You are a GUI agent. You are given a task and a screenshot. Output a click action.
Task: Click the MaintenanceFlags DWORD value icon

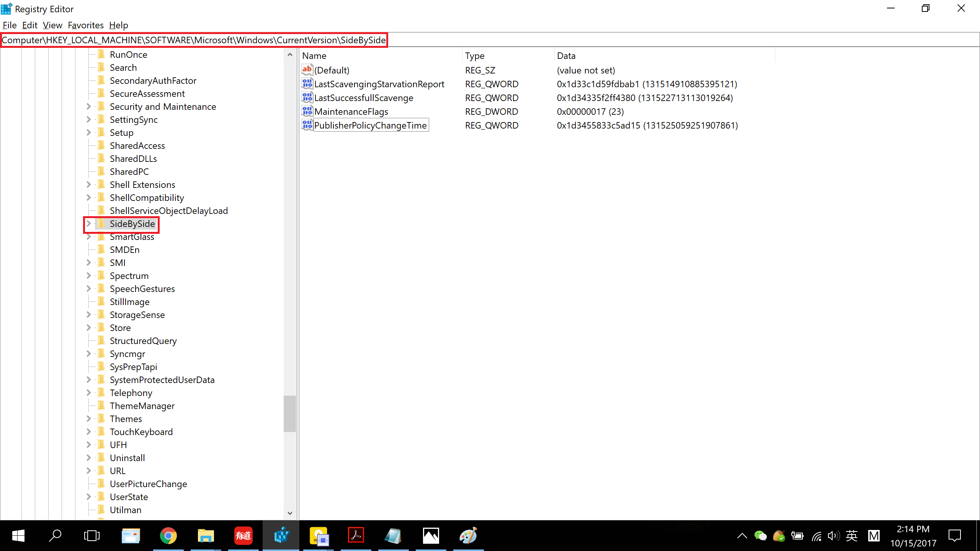coord(307,111)
